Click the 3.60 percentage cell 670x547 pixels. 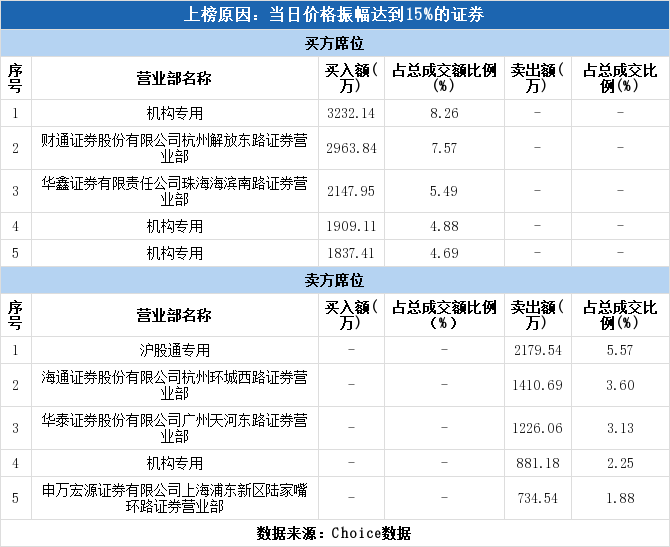[x=620, y=385]
